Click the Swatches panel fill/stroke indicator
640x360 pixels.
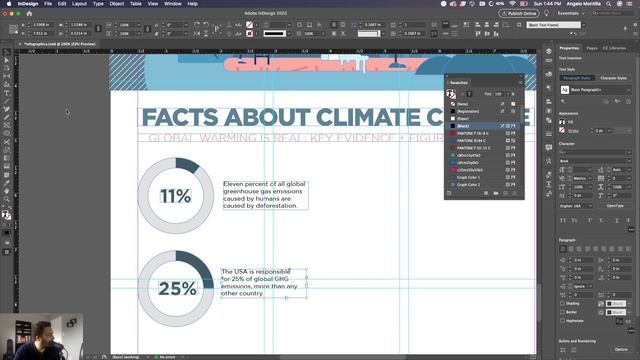click(x=451, y=94)
